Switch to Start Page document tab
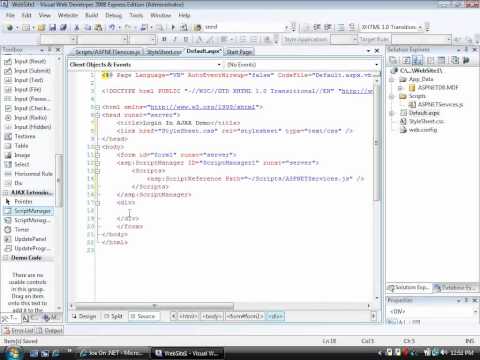Viewport: 480px width, 360px height. pos(239,52)
